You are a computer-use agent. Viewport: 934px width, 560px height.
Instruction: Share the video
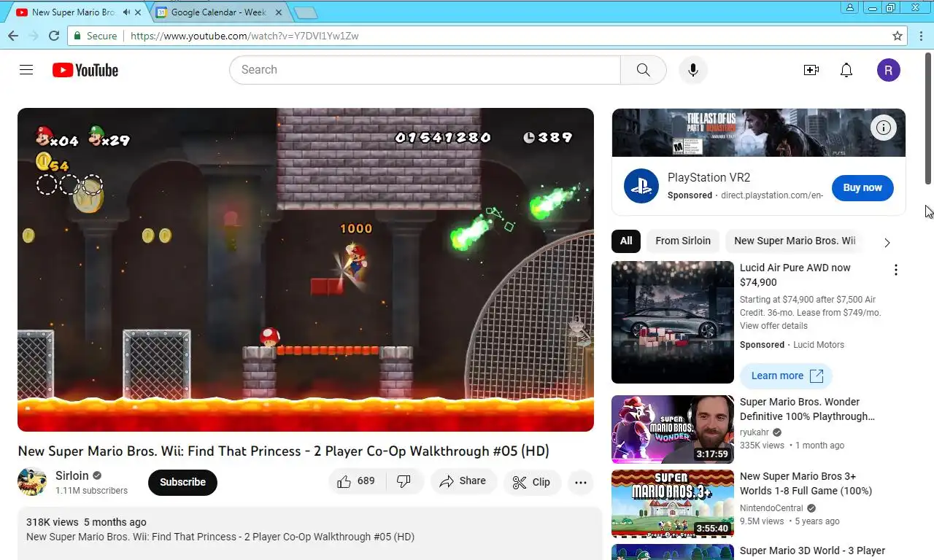(x=463, y=481)
